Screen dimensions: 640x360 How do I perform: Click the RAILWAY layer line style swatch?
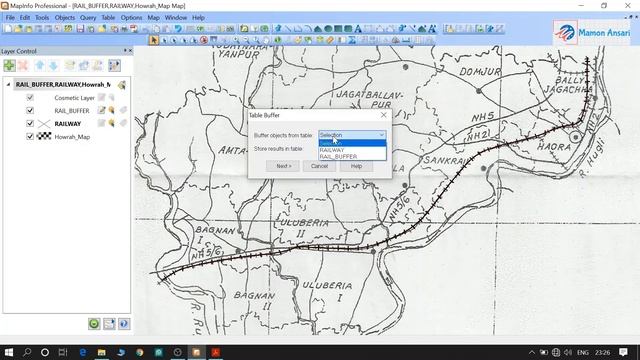[44, 124]
